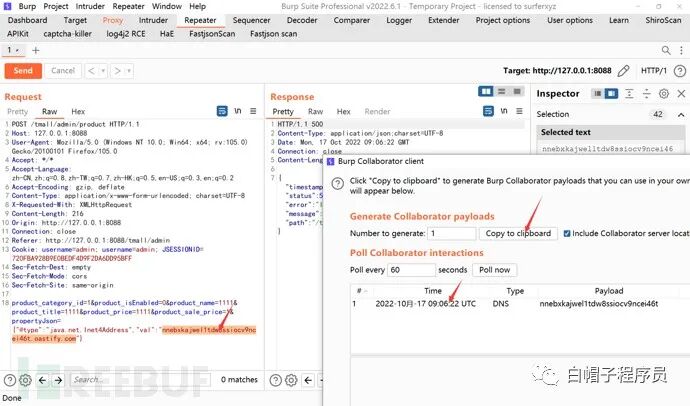Image resolution: width=690 pixels, height=406 pixels.
Task: Open the log4j2 RCE tab
Action: pos(126,34)
